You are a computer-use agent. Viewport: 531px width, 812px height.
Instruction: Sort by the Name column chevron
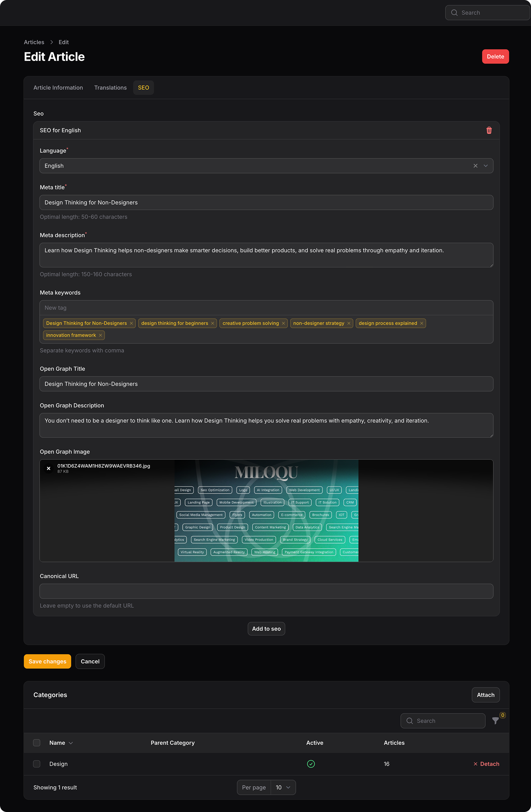tap(71, 743)
